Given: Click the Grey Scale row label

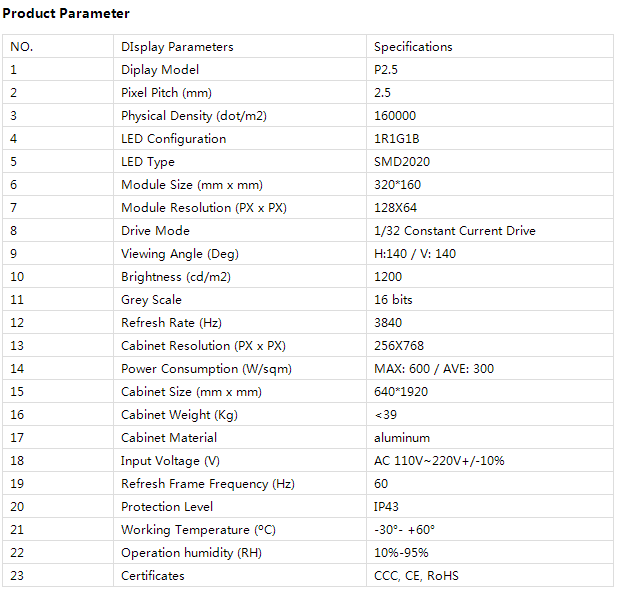Looking at the screenshot, I should coord(151,300).
